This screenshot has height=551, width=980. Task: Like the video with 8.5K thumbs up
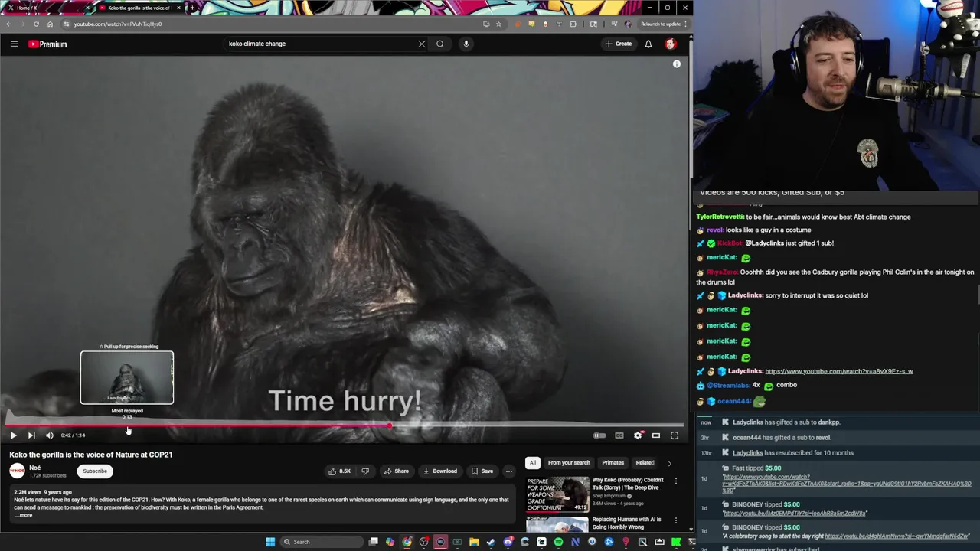tap(339, 471)
